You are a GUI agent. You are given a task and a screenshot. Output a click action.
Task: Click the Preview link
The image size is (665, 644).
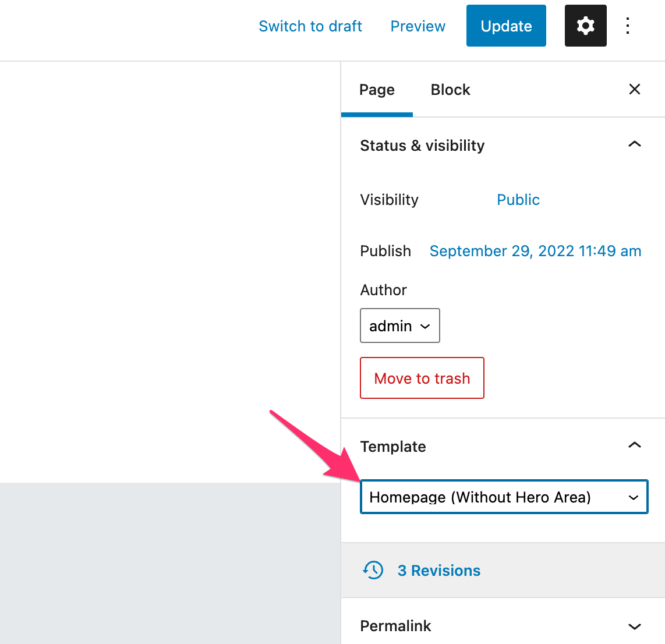click(x=418, y=26)
